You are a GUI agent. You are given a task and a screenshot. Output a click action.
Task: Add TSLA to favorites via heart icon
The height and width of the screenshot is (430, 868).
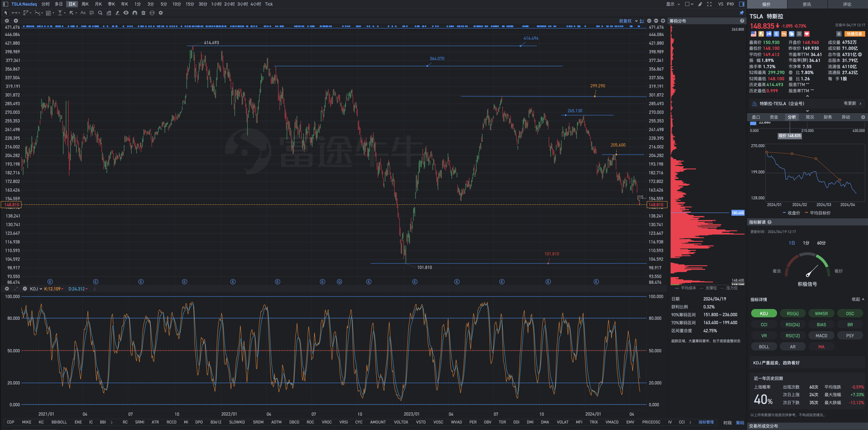coord(807,34)
